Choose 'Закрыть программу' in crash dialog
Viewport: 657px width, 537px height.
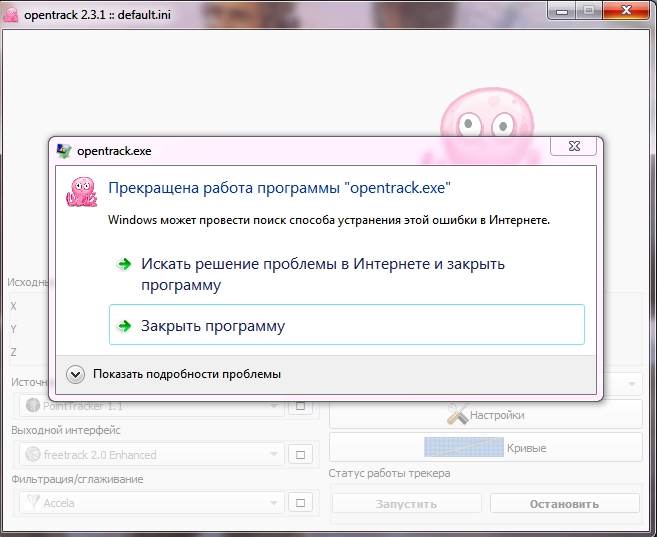click(x=347, y=325)
